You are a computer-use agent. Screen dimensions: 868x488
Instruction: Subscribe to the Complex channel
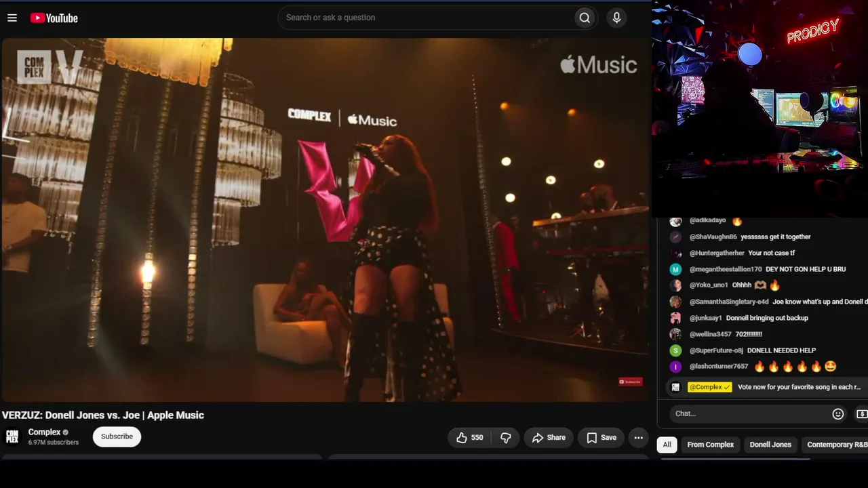[117, 436]
